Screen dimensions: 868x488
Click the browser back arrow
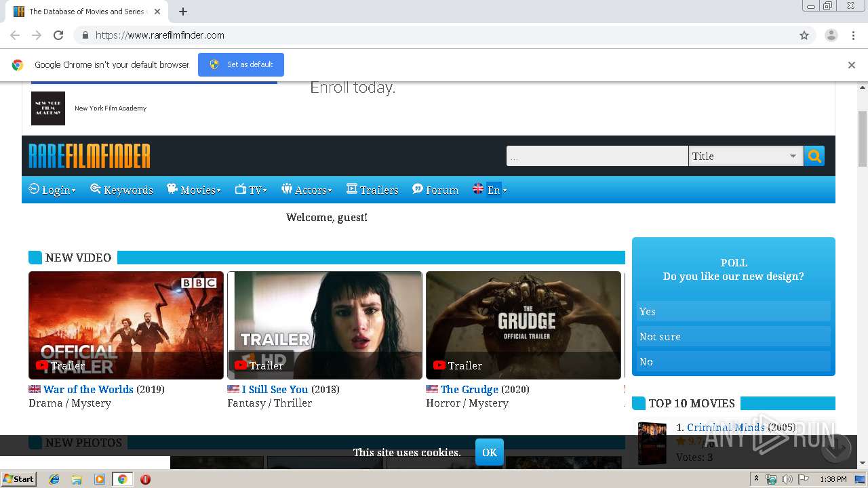pos(15,35)
